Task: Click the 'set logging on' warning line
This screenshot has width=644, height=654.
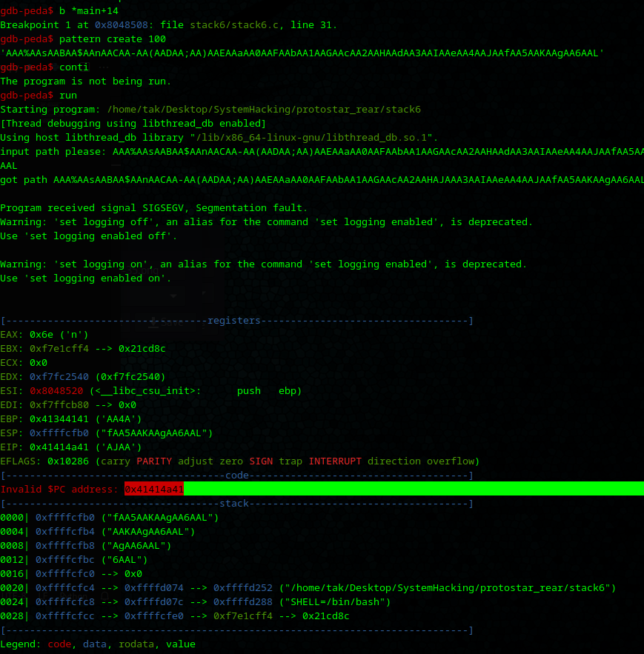Action: coord(264,264)
